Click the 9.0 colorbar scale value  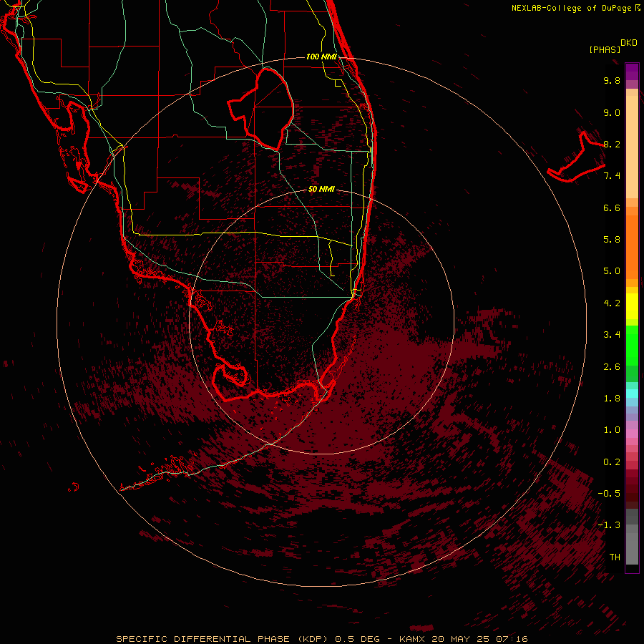point(612,112)
